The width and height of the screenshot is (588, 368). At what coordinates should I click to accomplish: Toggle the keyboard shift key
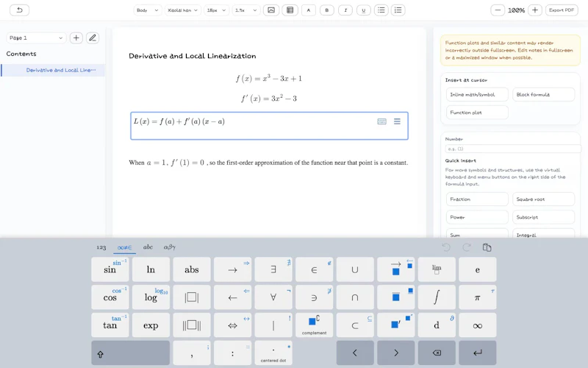click(x=131, y=353)
